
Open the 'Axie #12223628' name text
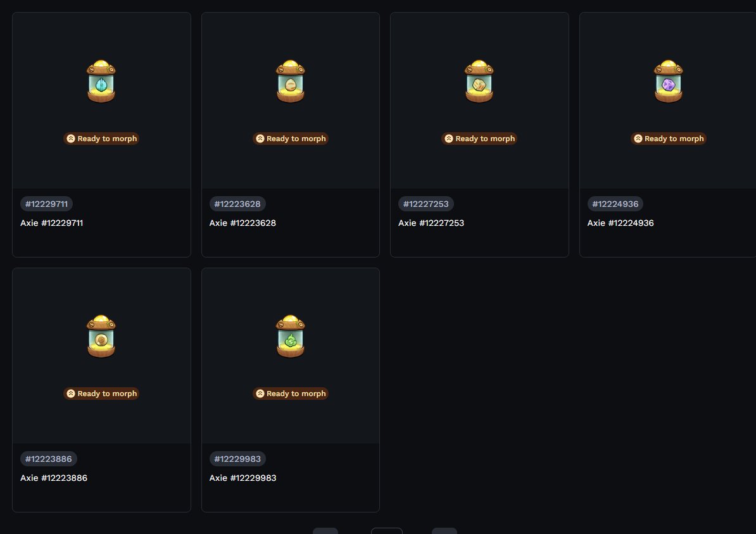[243, 223]
